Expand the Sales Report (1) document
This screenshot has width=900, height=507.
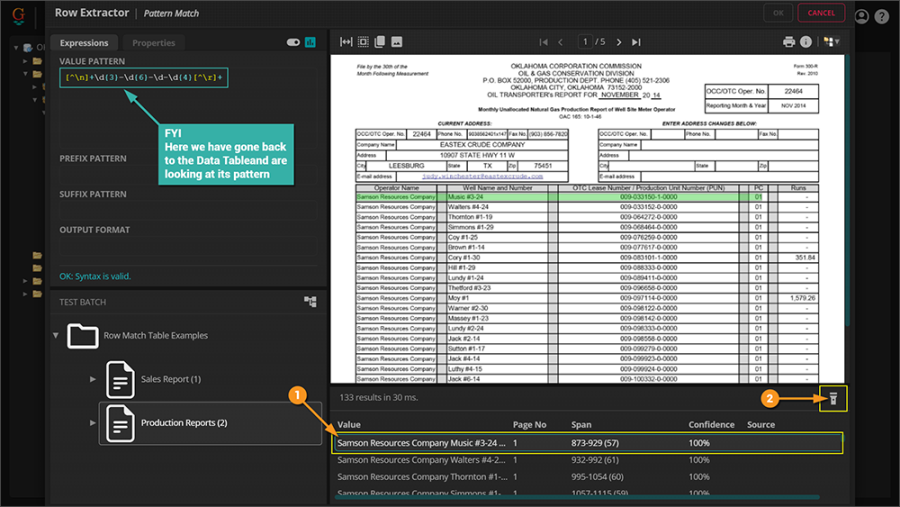pos(93,379)
